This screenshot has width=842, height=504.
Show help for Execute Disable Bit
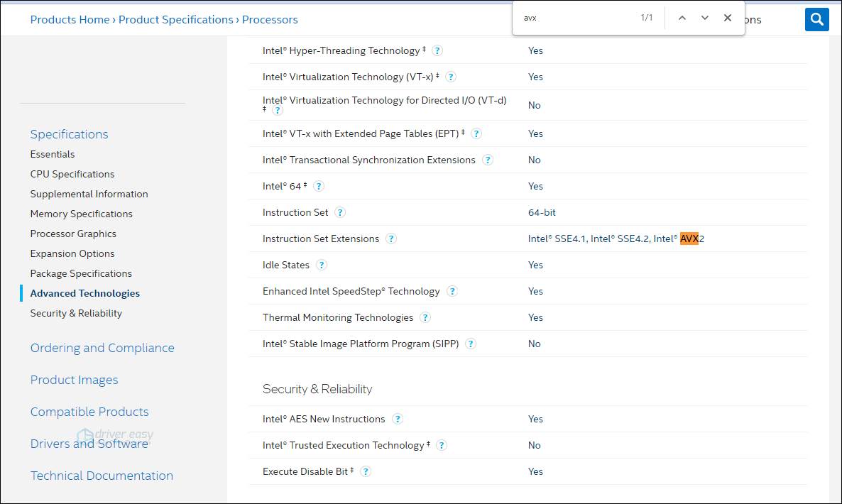coord(366,472)
